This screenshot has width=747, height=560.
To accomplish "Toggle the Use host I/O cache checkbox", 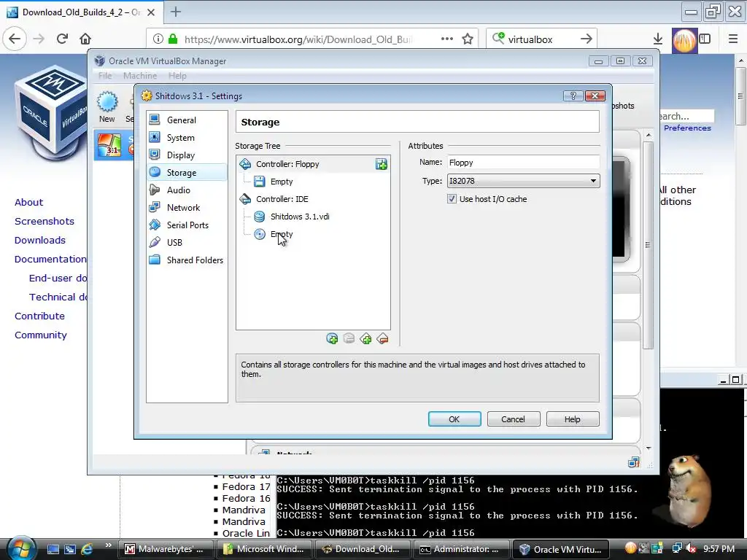I will (x=452, y=199).
